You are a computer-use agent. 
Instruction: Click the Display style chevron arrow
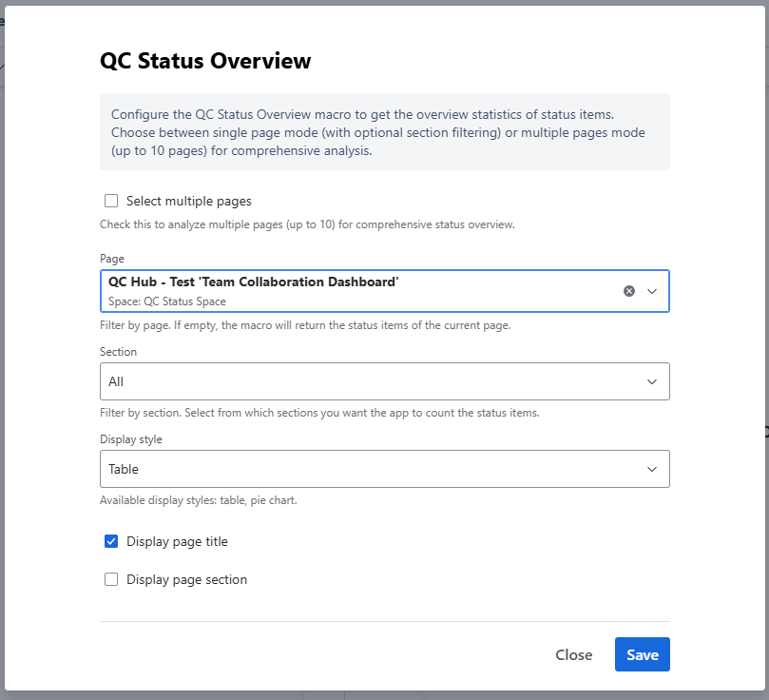pyautogui.click(x=652, y=469)
